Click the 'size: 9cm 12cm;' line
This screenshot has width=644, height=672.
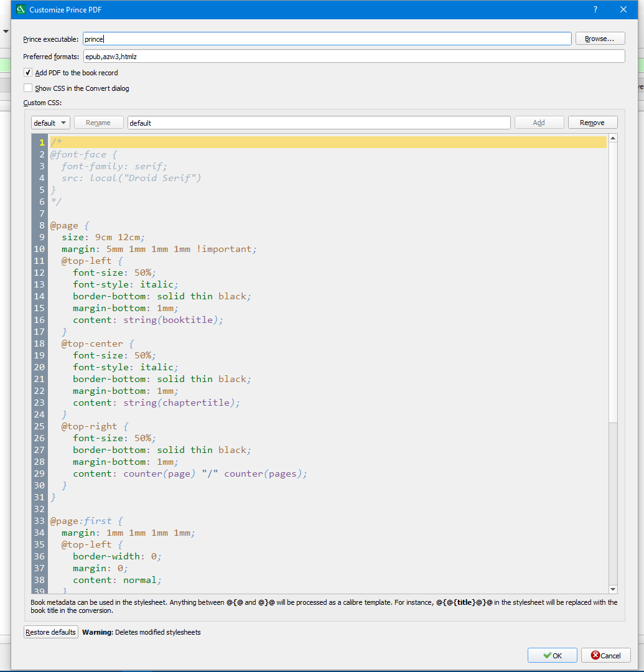click(x=103, y=237)
